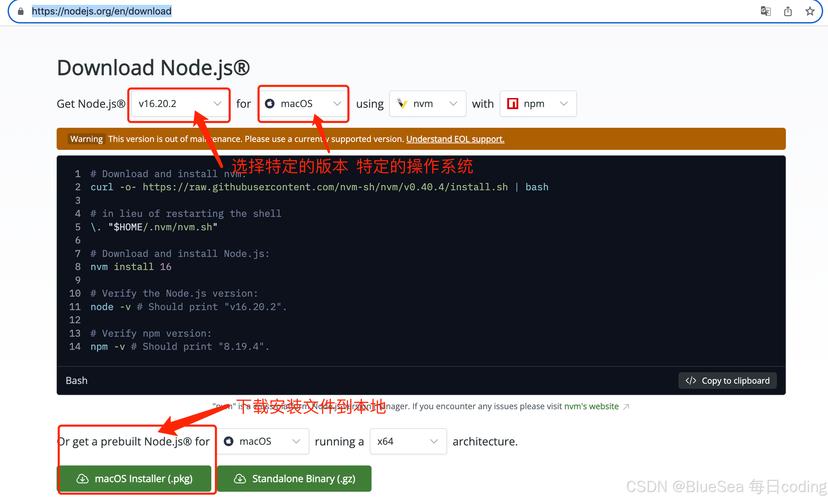Viewport: 828px width, 500px height.
Task: Click the share icon in address bar
Action: pos(788,11)
